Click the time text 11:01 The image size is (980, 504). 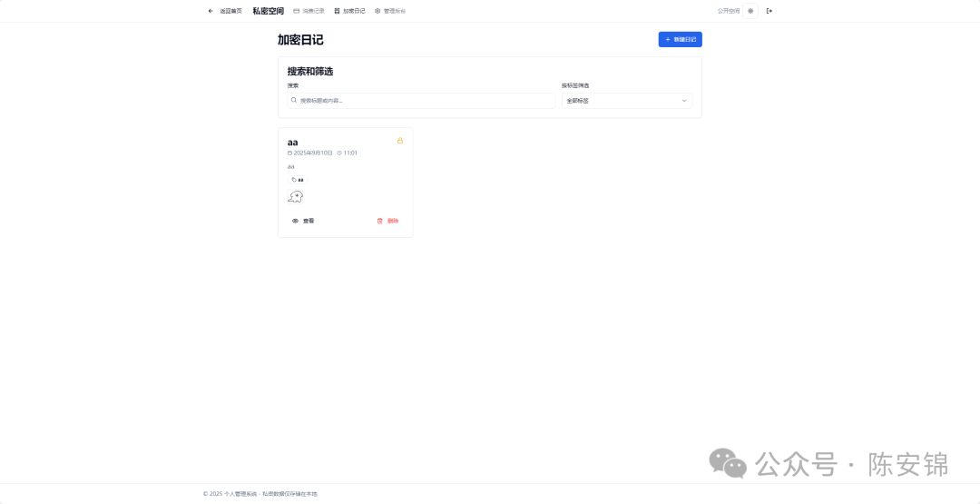[x=350, y=153]
